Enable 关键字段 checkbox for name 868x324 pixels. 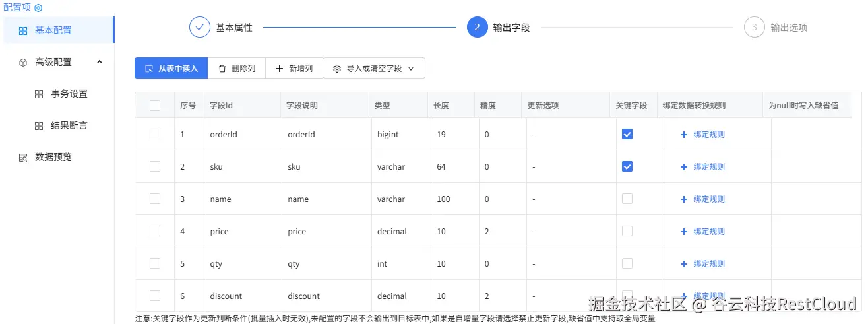(627, 199)
